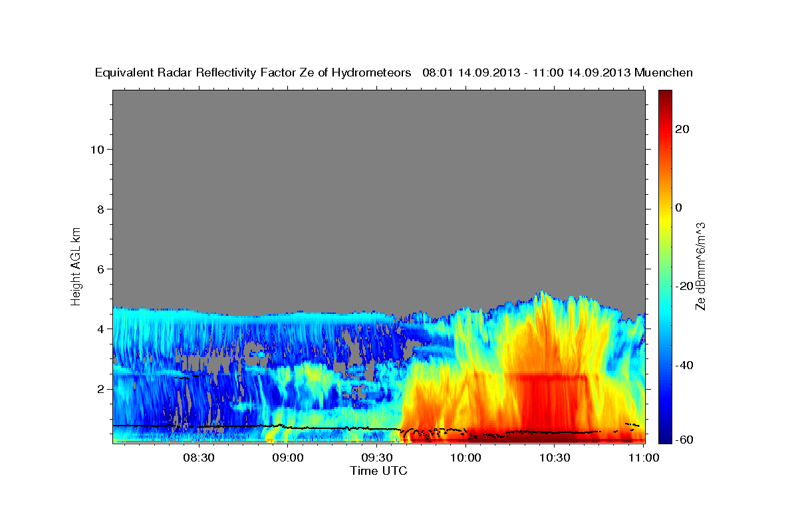Screen dimensions: 798x532
Task: Click the colorbar tick label -20
Action: (x=684, y=286)
